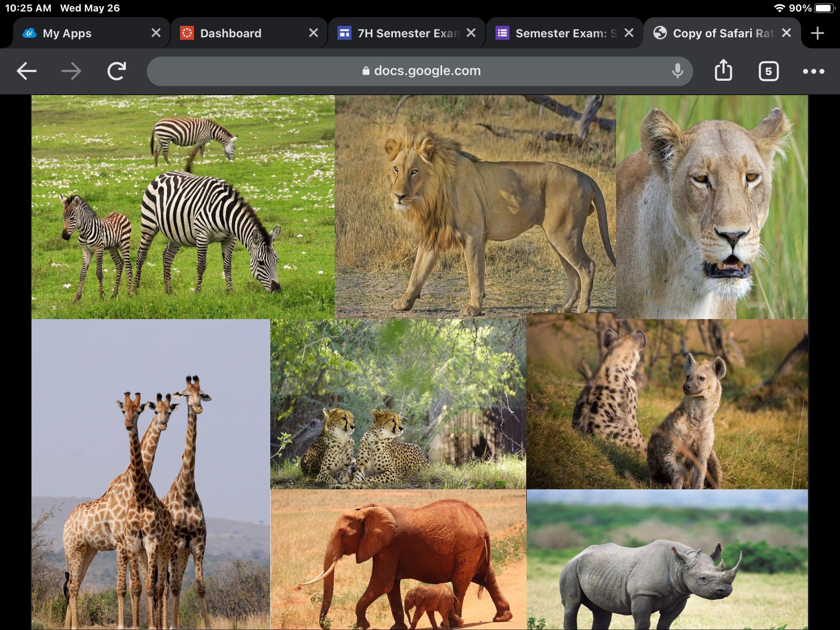Click the forward navigation arrow

point(71,71)
